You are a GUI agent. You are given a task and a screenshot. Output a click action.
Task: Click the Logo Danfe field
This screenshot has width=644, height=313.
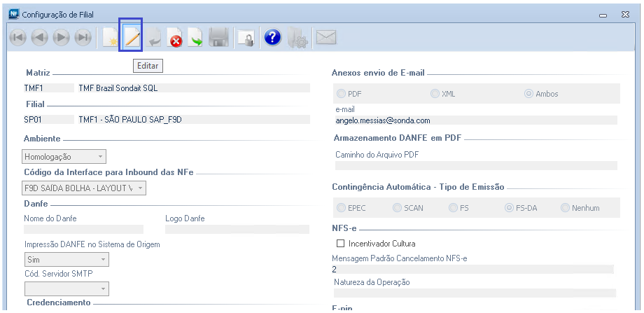click(237, 229)
